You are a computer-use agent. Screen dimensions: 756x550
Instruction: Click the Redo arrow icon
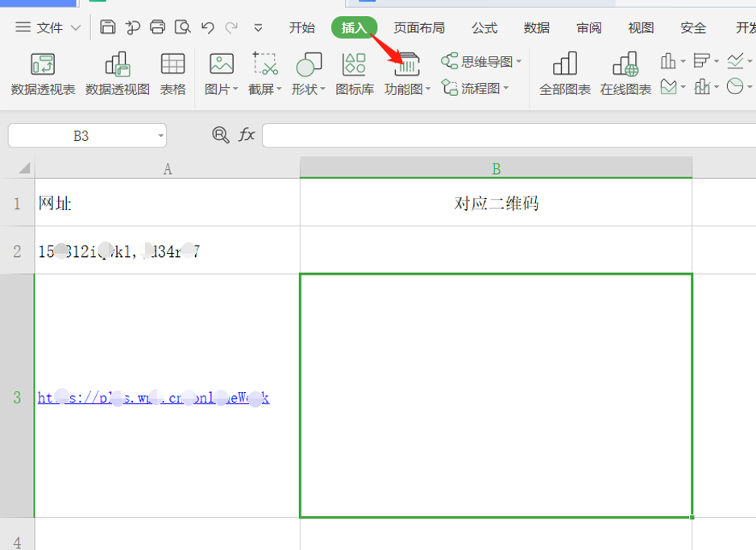[x=232, y=28]
